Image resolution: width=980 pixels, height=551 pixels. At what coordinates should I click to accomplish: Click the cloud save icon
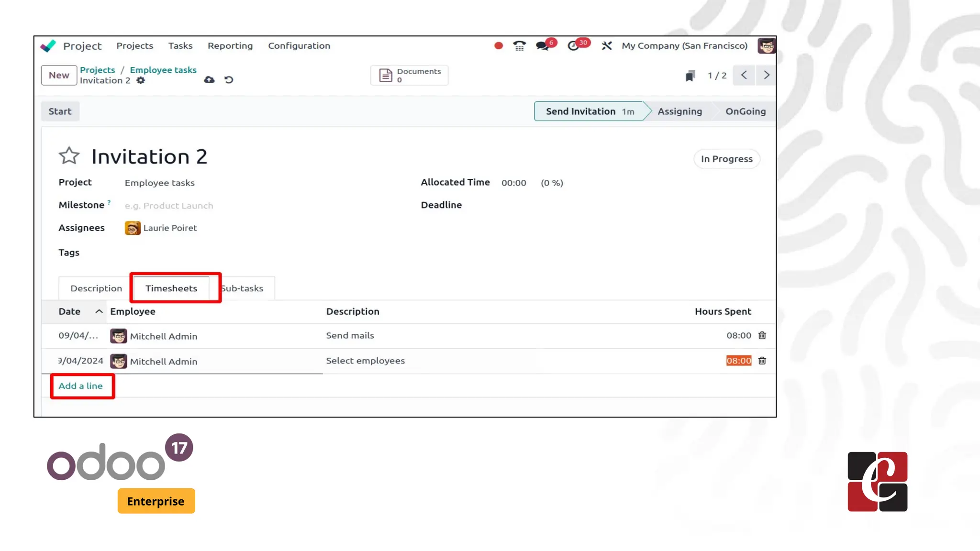pyautogui.click(x=209, y=80)
